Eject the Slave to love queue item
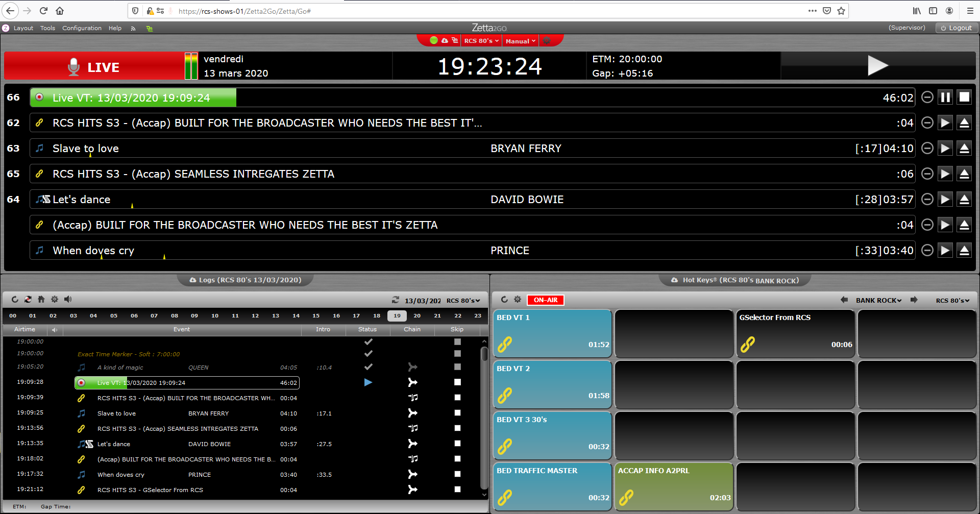 point(964,149)
